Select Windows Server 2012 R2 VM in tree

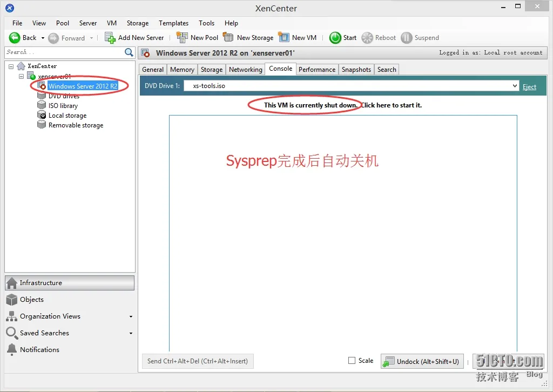[x=83, y=86]
